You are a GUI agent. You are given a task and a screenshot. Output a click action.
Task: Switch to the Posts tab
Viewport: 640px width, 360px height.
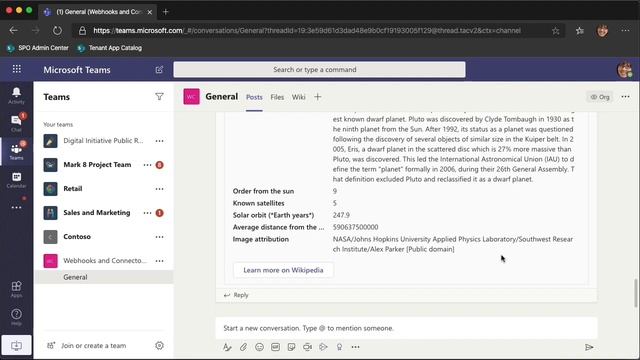(254, 97)
